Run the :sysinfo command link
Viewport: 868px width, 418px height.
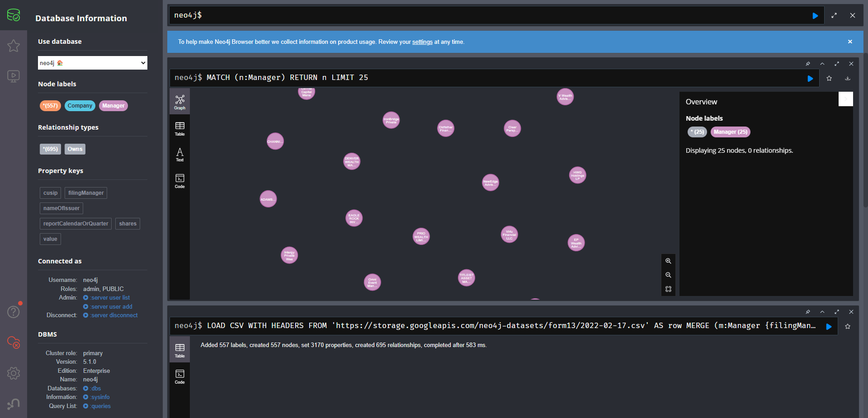pyautogui.click(x=96, y=397)
